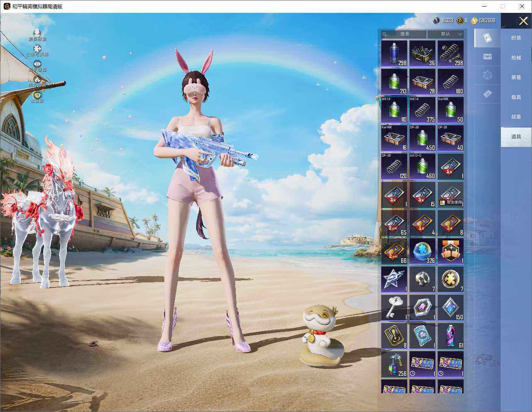
Task: Select the blue spray can with 298
Action: [394, 54]
